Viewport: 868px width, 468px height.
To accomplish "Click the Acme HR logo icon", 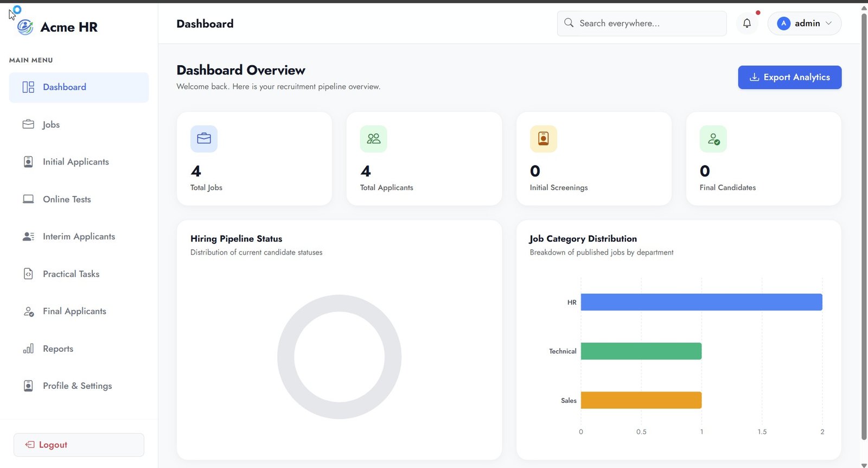I will (25, 27).
